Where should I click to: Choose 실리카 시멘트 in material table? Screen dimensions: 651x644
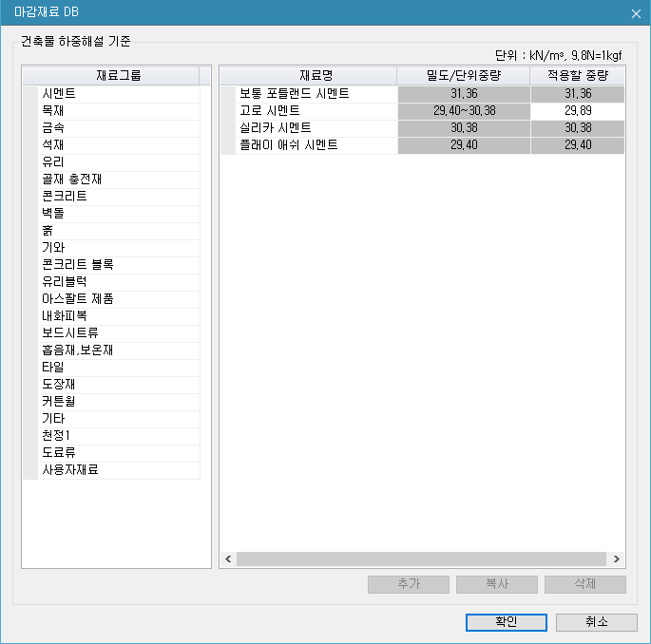(316, 128)
